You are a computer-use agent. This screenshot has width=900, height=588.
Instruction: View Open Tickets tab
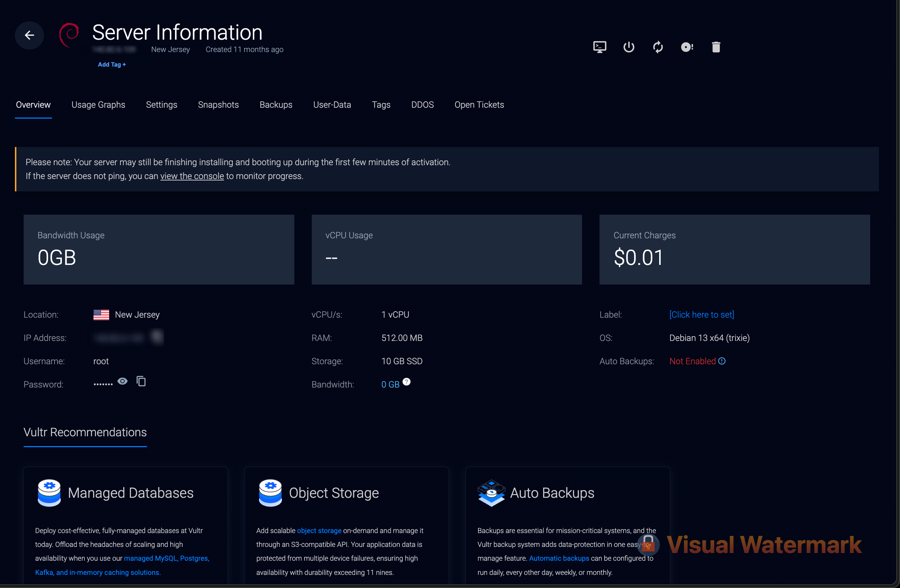pos(479,105)
